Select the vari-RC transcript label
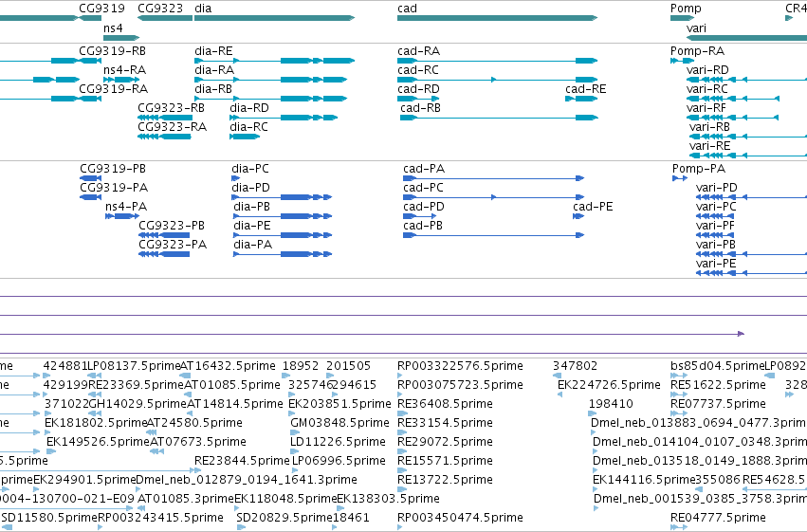 pos(707,89)
